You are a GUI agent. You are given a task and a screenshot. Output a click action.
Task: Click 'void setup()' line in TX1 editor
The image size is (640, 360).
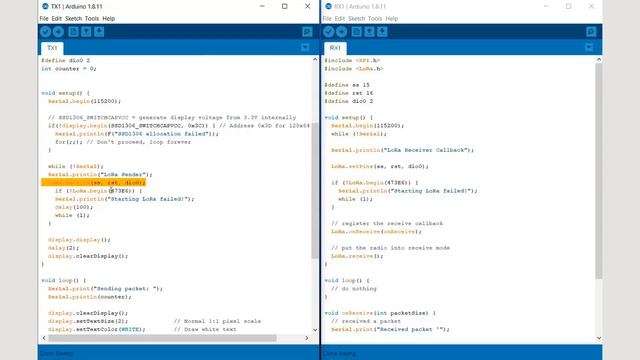[x=65, y=93]
